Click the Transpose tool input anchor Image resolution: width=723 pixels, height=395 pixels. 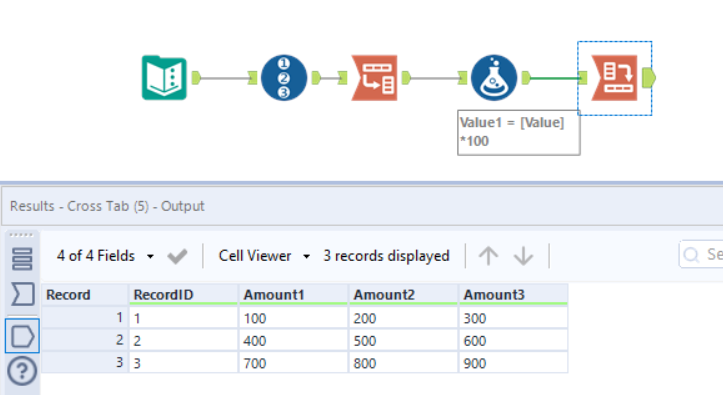(x=343, y=77)
